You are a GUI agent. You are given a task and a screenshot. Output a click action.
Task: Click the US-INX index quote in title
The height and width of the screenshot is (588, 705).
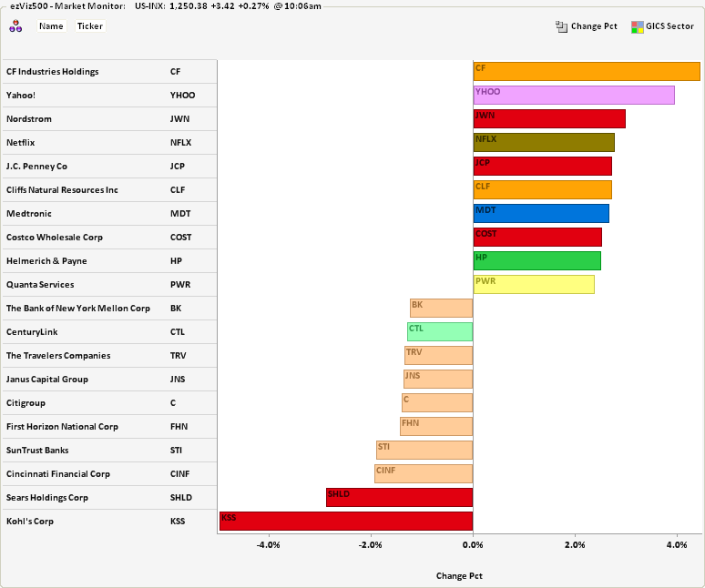[228, 6]
